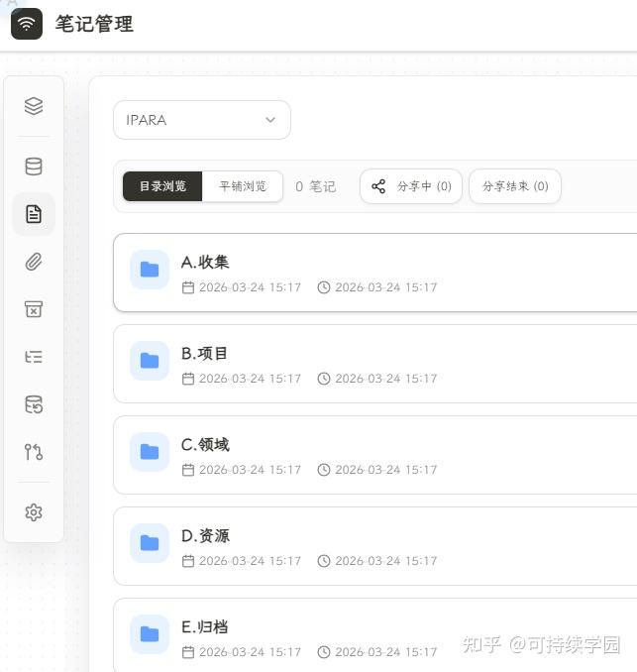Viewport: 637px width, 672px height.
Task: Click the 0 笔记 count label
Action: [316, 186]
